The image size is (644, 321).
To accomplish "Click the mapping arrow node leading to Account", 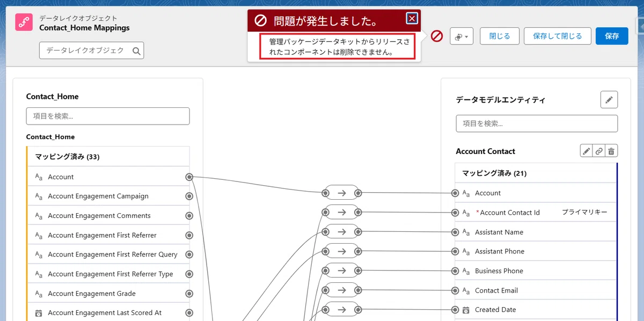I will click(341, 193).
